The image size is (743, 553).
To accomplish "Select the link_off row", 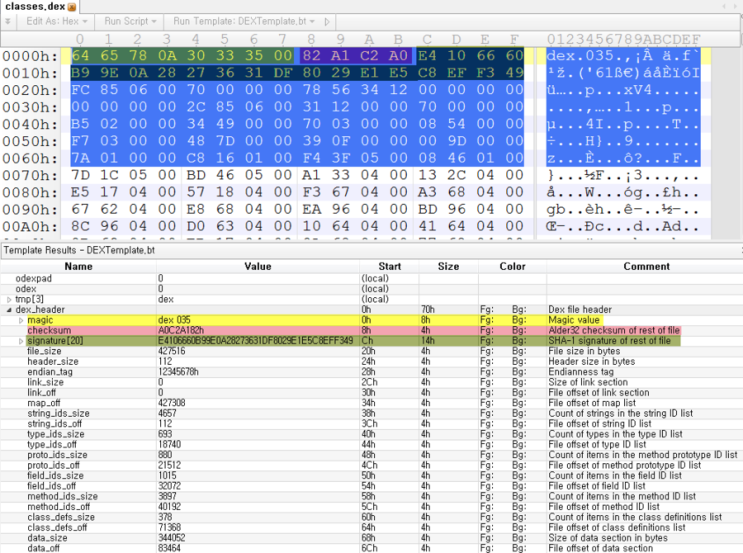I will tap(372, 393).
